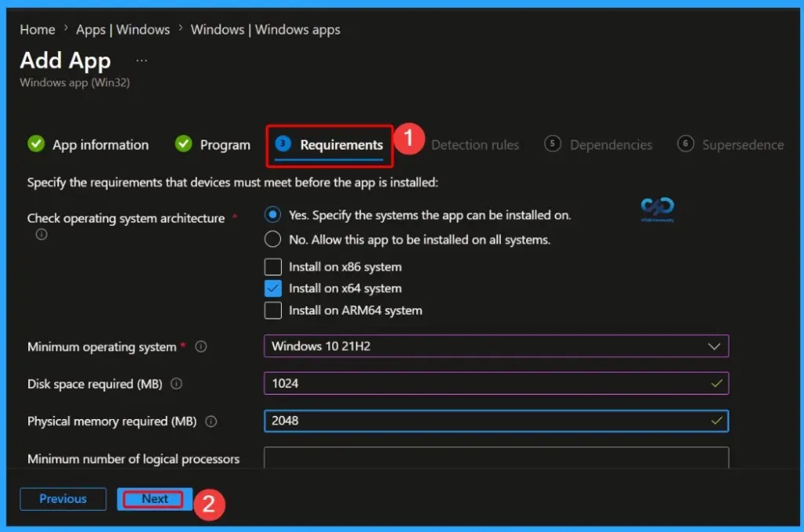
Task: Navigate to Windows | Windows apps breadcrumb
Action: (265, 30)
